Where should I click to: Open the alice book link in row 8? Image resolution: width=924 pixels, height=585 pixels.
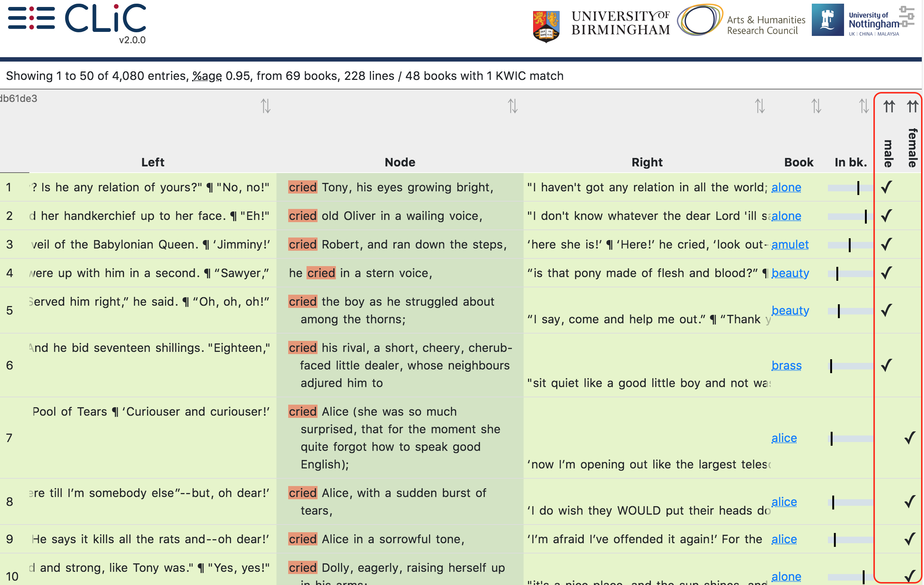tap(784, 502)
